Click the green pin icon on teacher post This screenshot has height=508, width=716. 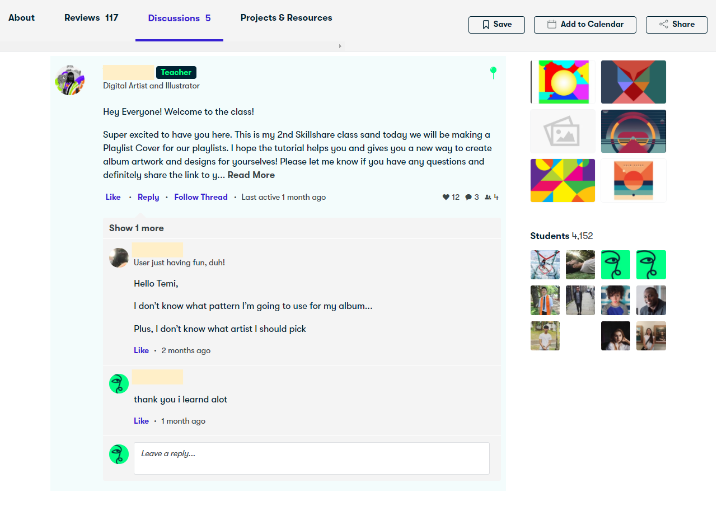click(493, 72)
